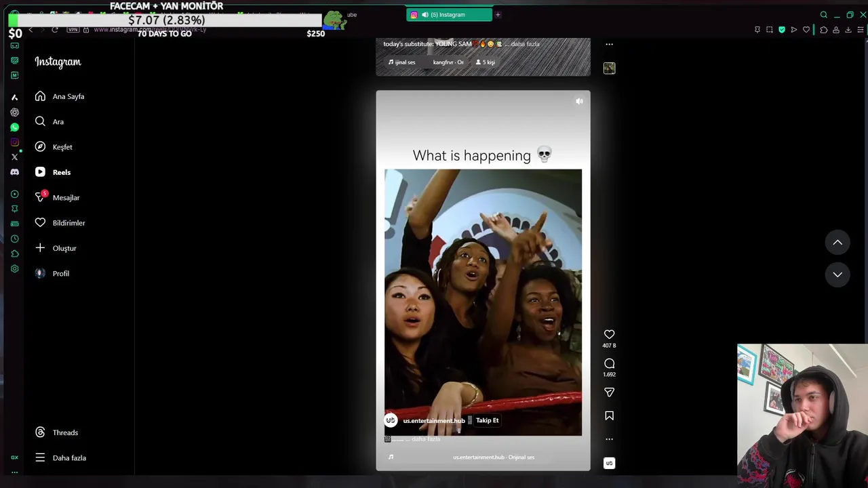Go to Reels in Instagram sidebar
This screenshot has height=488, width=868.
click(x=53, y=172)
